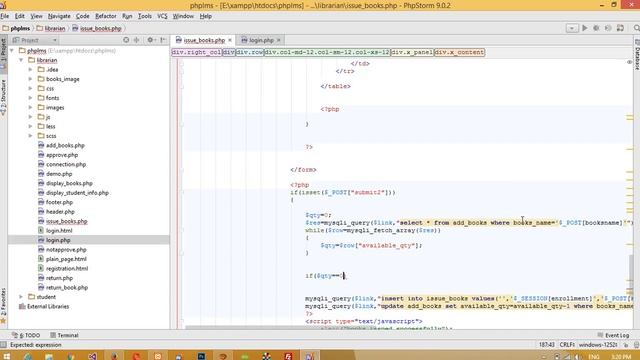The image size is (640, 360).
Task: Open the VCS menu
Action: 162,16
